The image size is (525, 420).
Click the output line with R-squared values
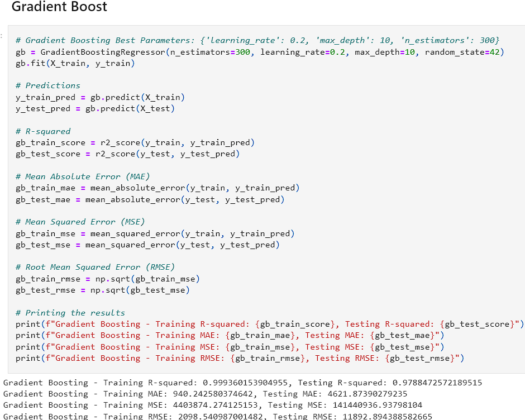pyautogui.click(x=243, y=383)
